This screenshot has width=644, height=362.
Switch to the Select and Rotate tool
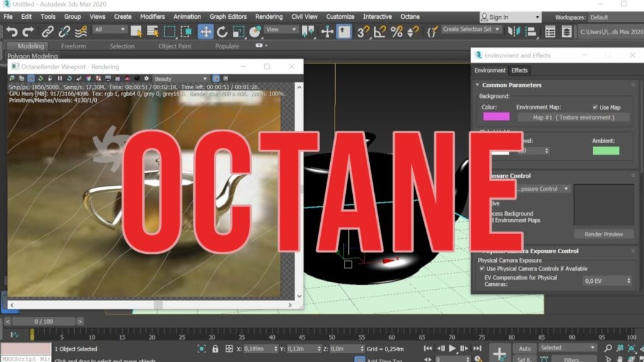point(222,31)
